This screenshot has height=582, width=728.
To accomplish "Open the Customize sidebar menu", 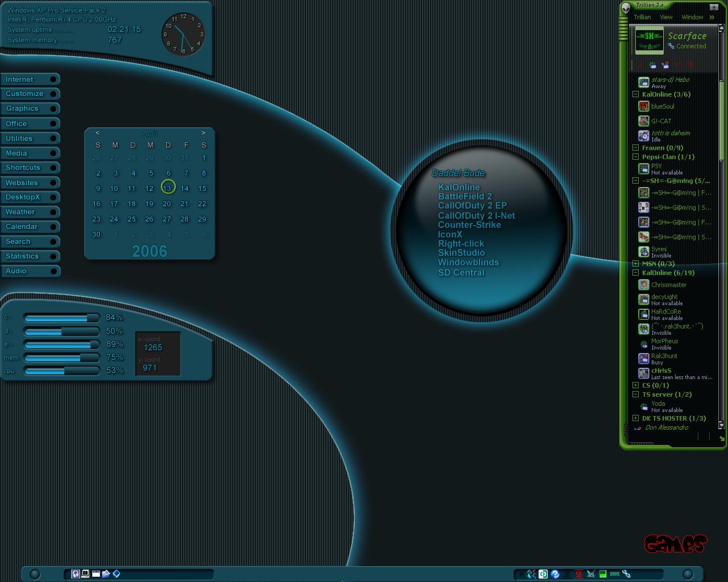I will pyautogui.click(x=30, y=94).
